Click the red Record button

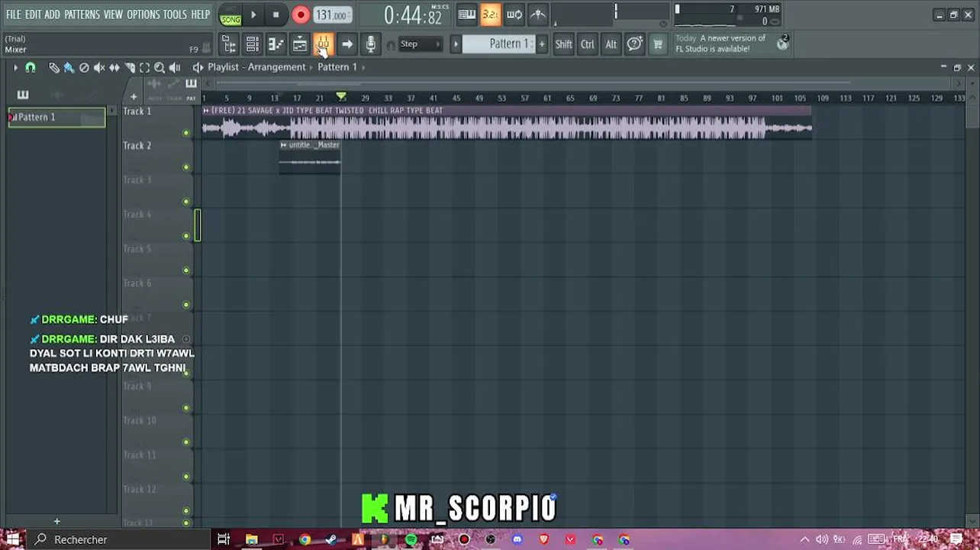(301, 15)
